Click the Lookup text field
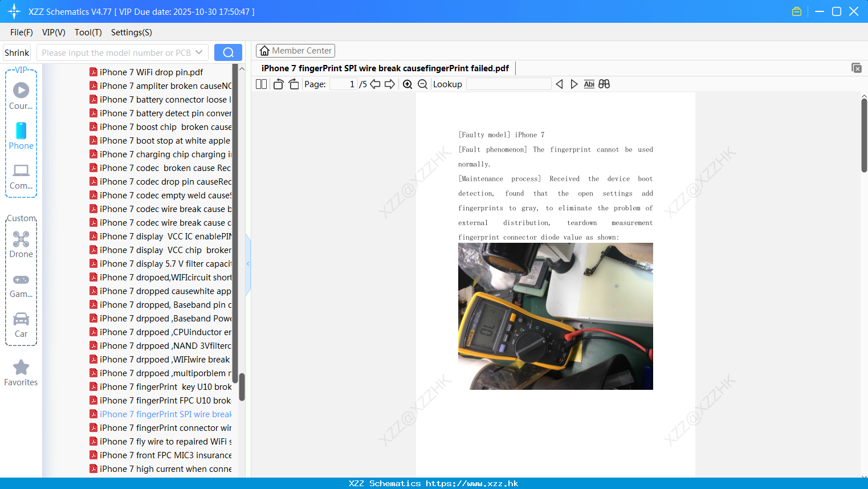 509,84
